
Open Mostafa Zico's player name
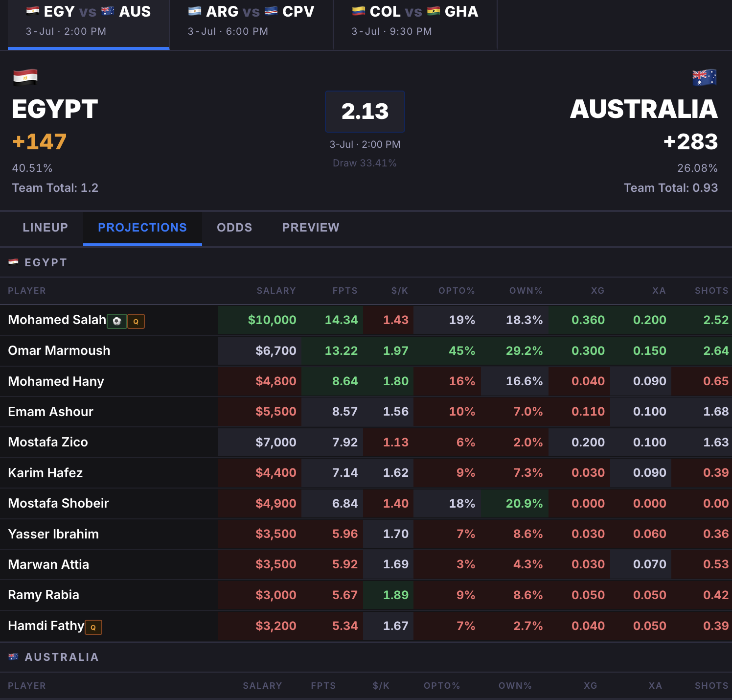click(x=48, y=442)
